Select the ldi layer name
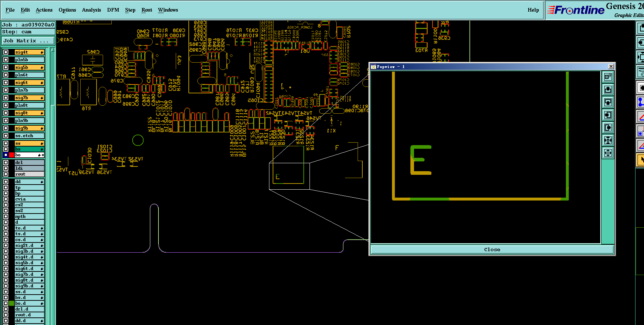Viewport: 644px width, 325px height. pos(29,168)
